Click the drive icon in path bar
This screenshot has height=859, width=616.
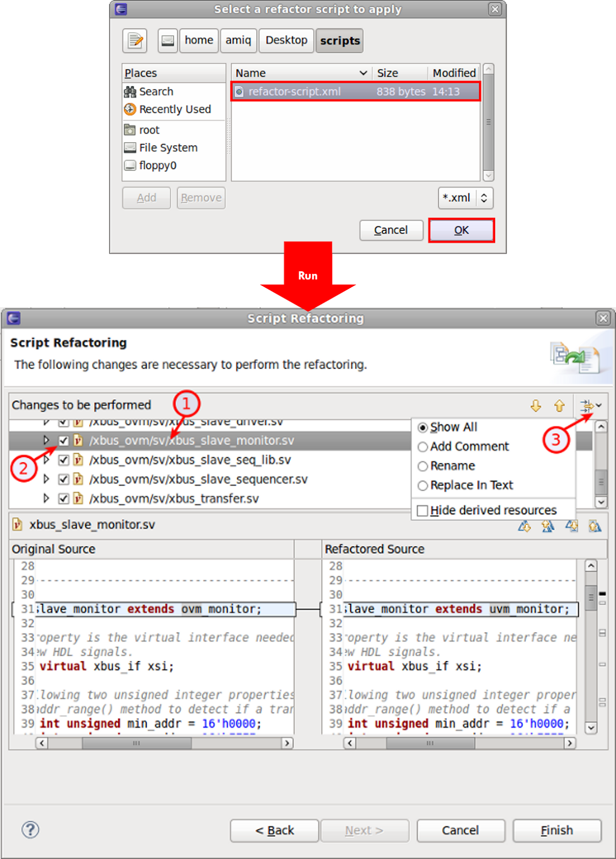pyautogui.click(x=168, y=41)
